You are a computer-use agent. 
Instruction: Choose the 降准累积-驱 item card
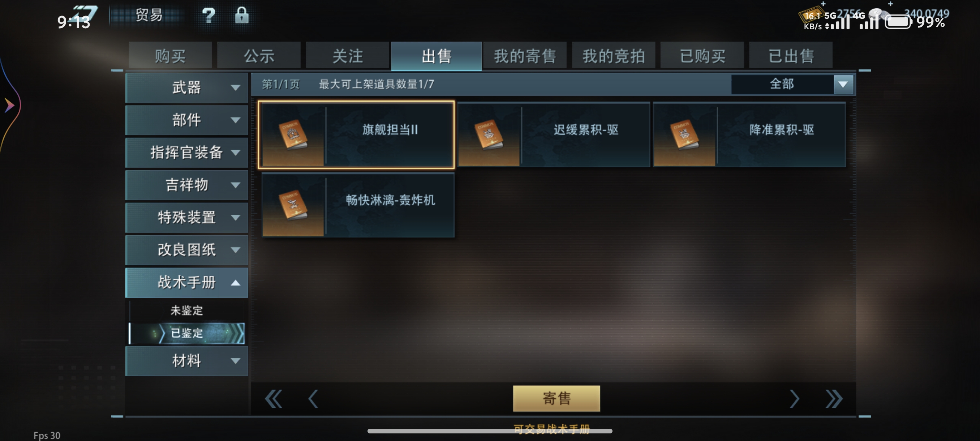pos(749,134)
